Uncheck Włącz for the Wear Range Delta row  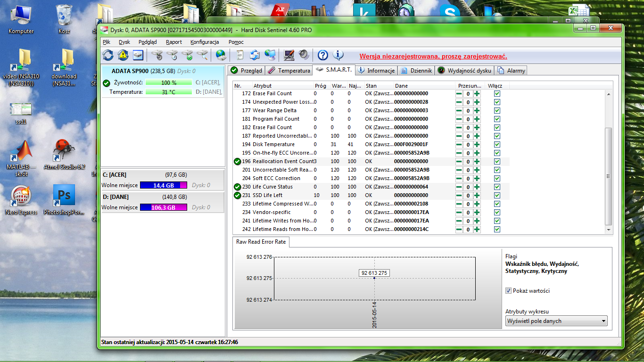[x=497, y=110]
